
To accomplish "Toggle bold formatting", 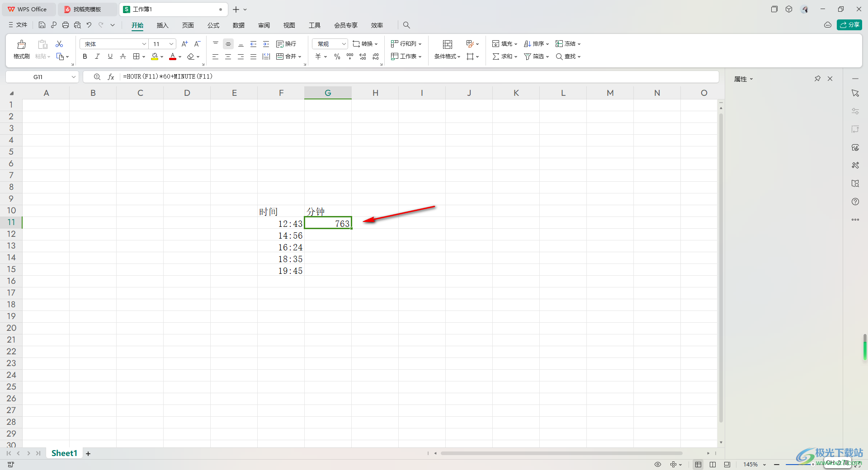I will point(85,56).
